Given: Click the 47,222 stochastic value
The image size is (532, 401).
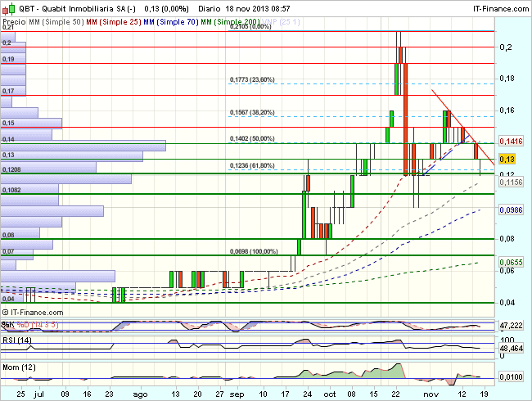Looking at the screenshot, I should [511, 326].
